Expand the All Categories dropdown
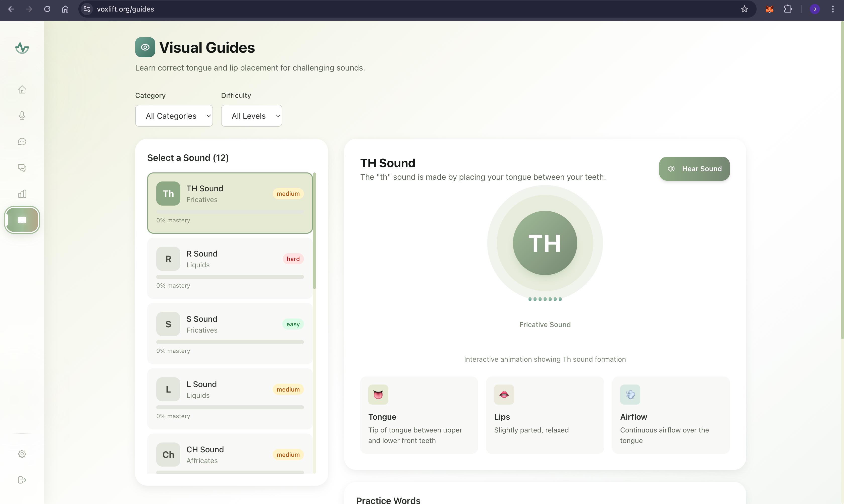Screen dimensions: 844x504 (x=174, y=116)
